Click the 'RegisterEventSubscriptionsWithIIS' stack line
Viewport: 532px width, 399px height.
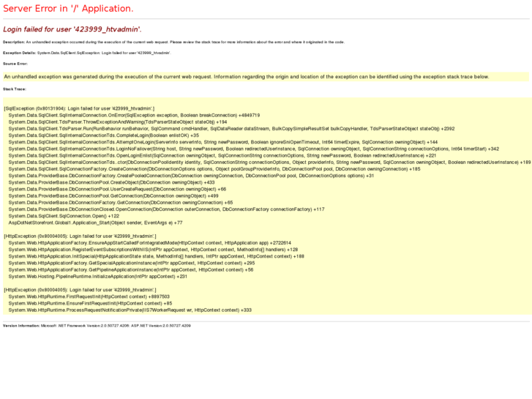(x=153, y=250)
